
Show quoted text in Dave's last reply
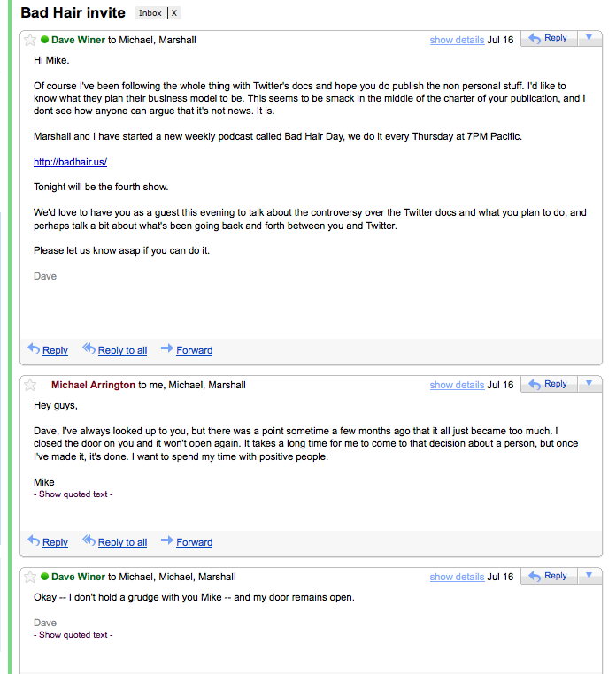click(x=73, y=635)
